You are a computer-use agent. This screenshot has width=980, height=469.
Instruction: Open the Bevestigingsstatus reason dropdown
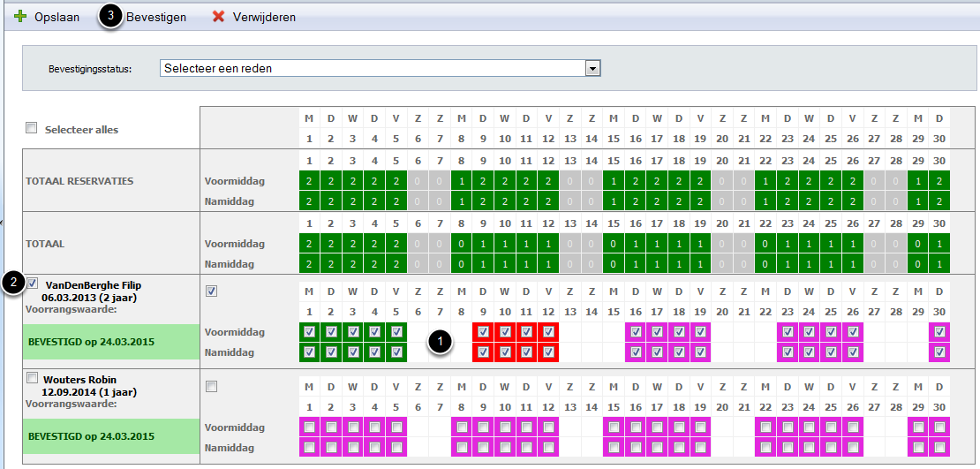click(373, 68)
